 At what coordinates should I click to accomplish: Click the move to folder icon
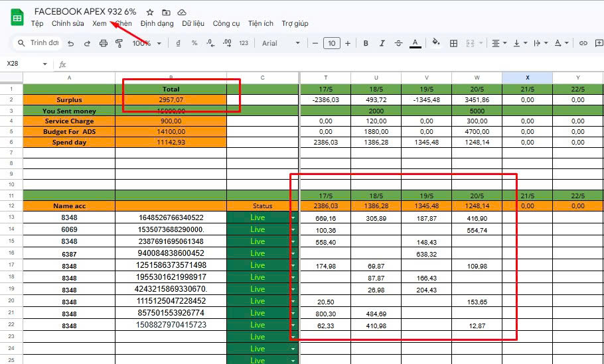[166, 13]
